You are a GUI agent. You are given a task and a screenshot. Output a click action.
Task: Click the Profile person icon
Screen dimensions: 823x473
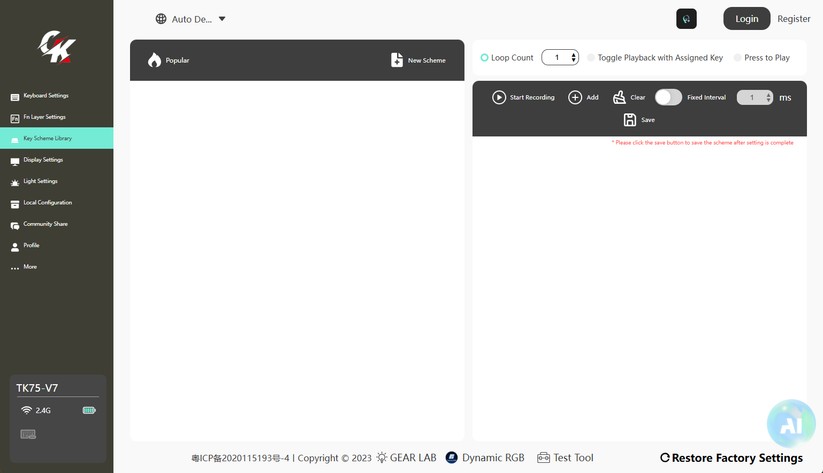point(15,247)
